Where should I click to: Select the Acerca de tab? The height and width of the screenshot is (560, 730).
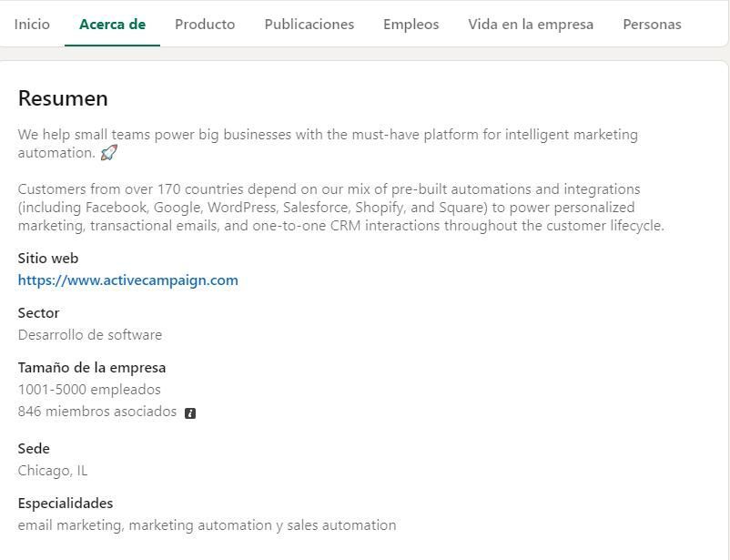point(112,25)
